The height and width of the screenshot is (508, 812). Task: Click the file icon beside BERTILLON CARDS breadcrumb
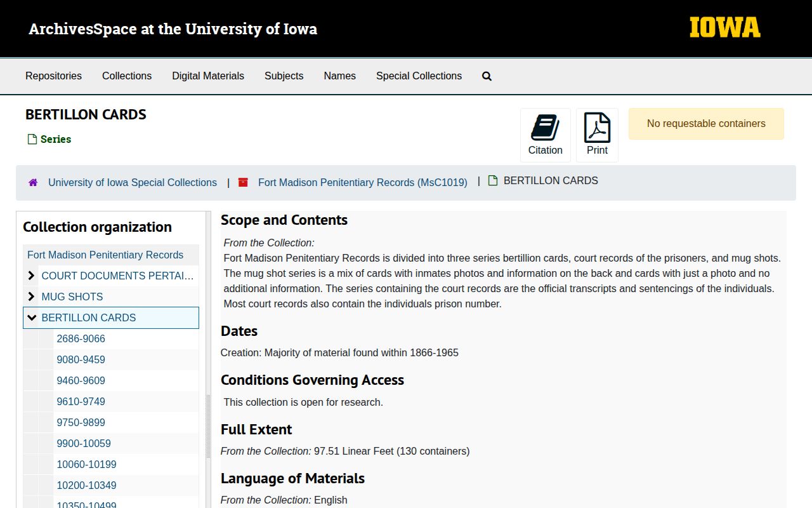pyautogui.click(x=493, y=180)
